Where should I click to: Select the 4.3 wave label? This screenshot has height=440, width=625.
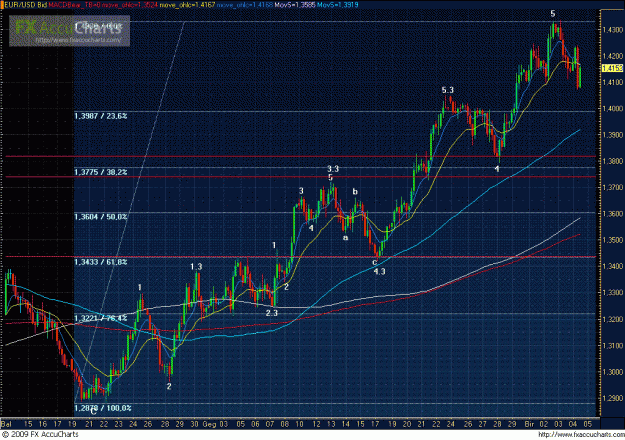tap(379, 271)
